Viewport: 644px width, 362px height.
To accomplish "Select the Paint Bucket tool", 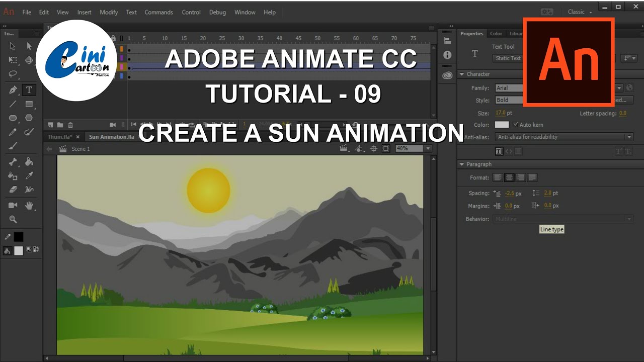I will pos(29,162).
